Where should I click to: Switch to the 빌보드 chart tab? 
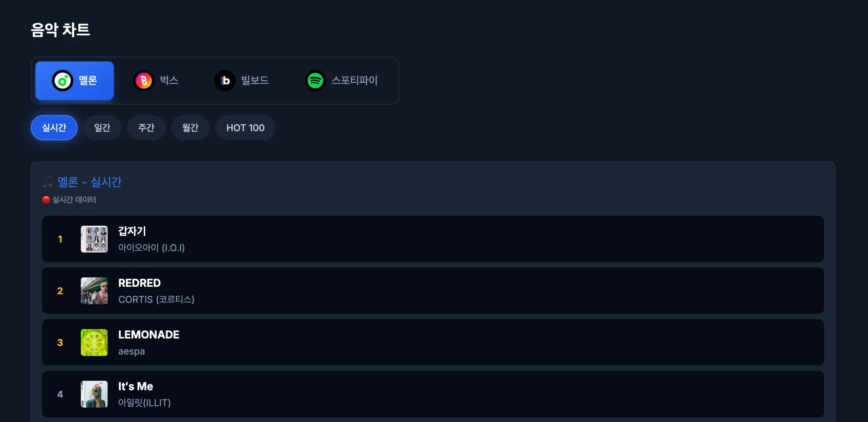[241, 81]
